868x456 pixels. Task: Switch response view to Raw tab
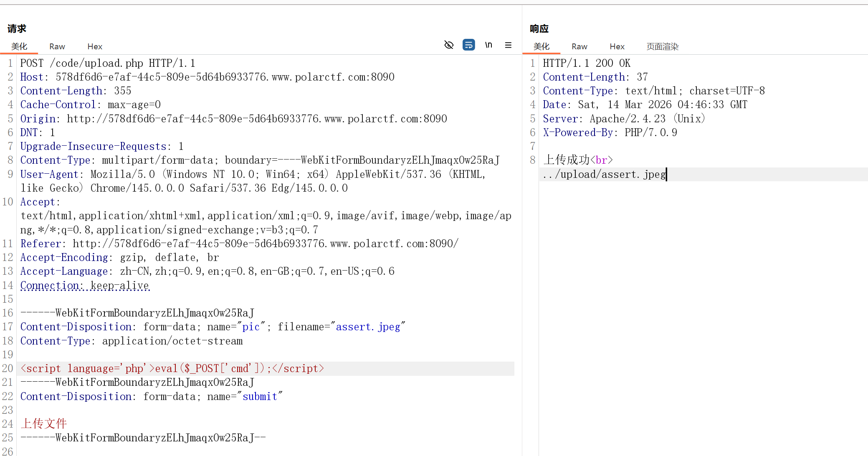click(x=580, y=46)
